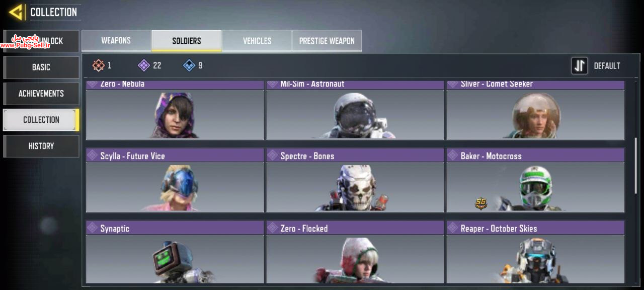Image resolution: width=644 pixels, height=290 pixels.
Task: Select the Mil-Sim - Astronaut soldier card
Action: click(x=355, y=110)
